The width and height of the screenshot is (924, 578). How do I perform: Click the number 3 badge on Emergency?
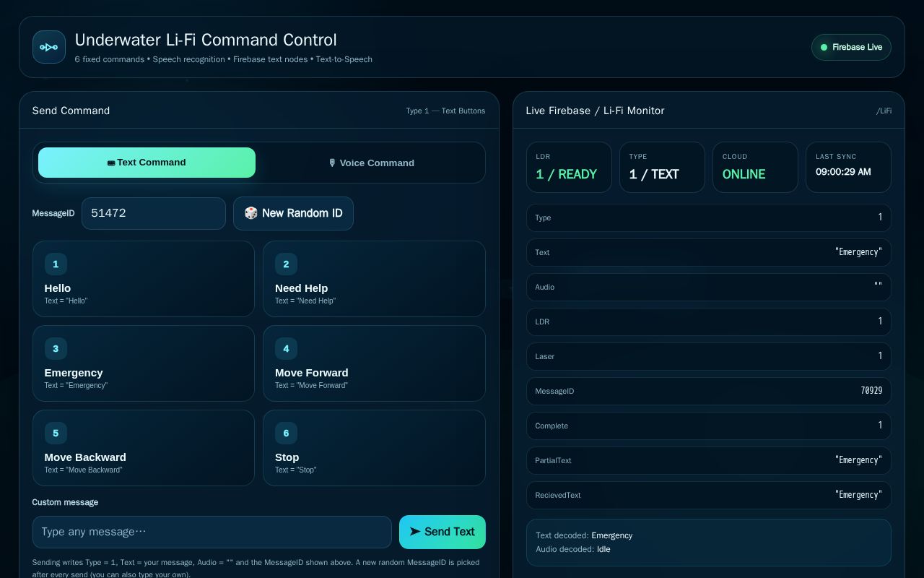(x=56, y=349)
